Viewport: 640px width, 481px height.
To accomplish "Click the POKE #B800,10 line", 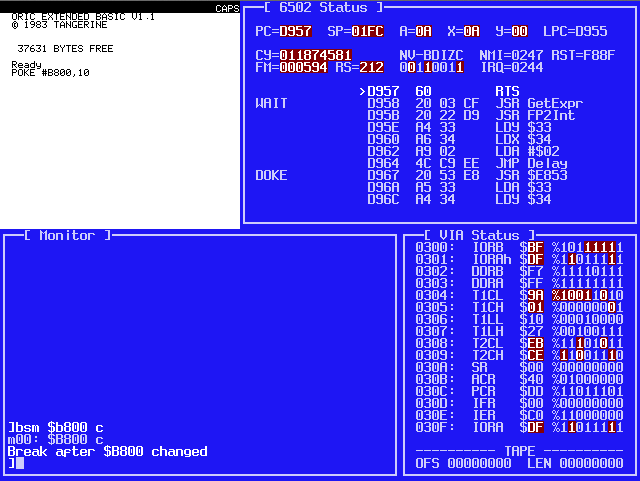I will pyautogui.click(x=50, y=73).
